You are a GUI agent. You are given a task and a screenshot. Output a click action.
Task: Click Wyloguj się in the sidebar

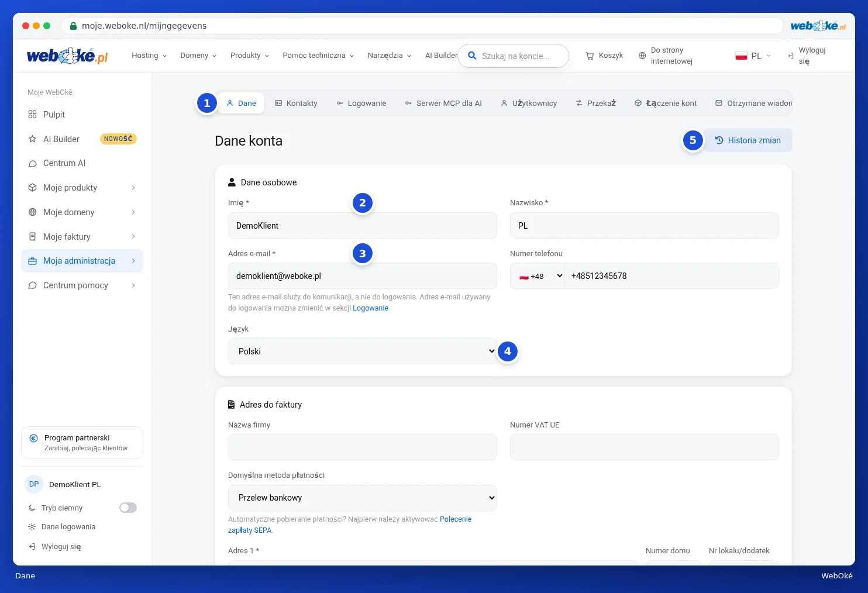(56, 547)
